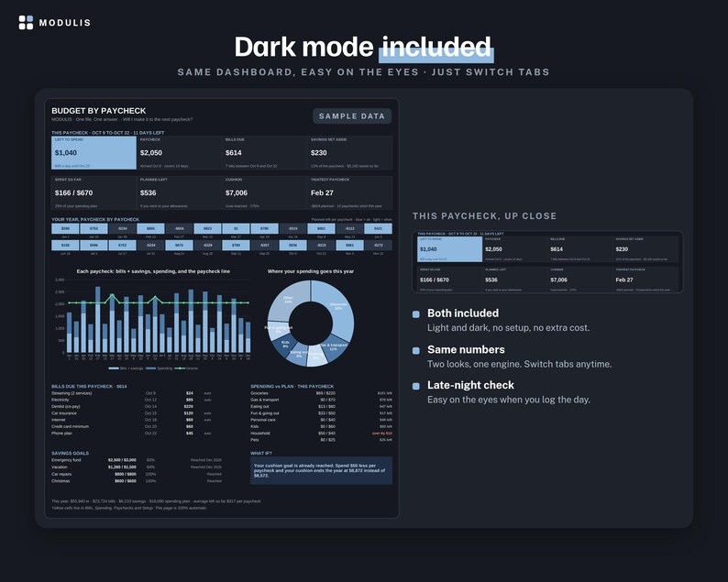Click the Tightest Paycheck Feb 27 card in main dashboard

pyautogui.click(x=350, y=192)
